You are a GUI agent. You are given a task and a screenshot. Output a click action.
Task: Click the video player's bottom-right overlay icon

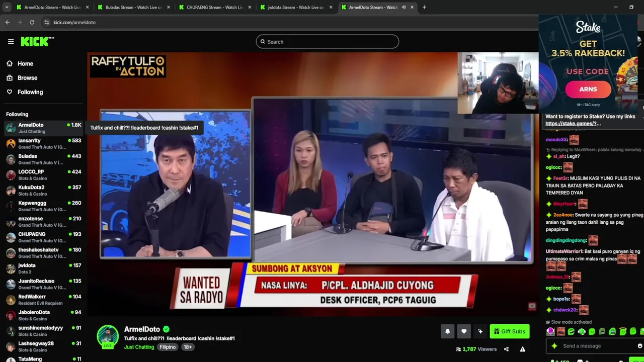pos(532,306)
